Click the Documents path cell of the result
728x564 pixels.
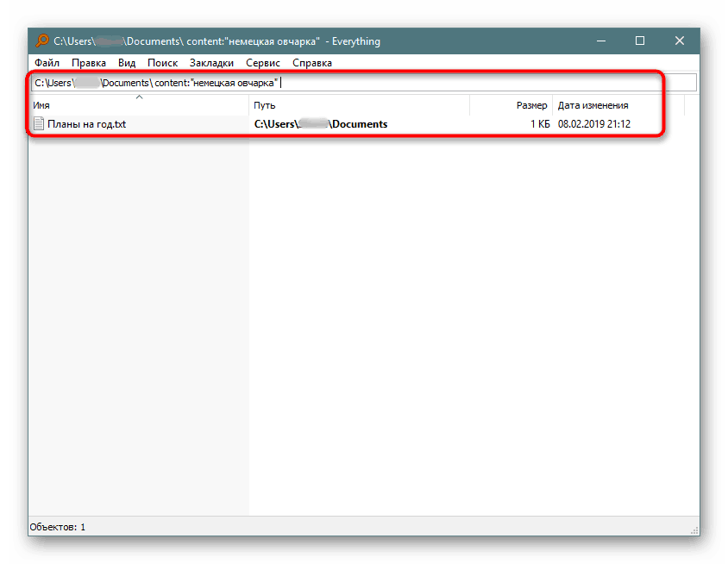click(321, 124)
